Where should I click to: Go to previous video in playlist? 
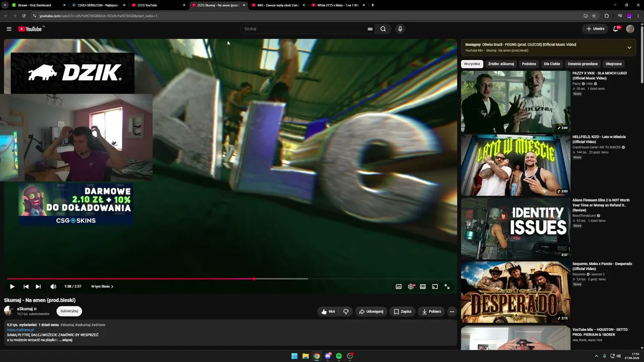26,287
